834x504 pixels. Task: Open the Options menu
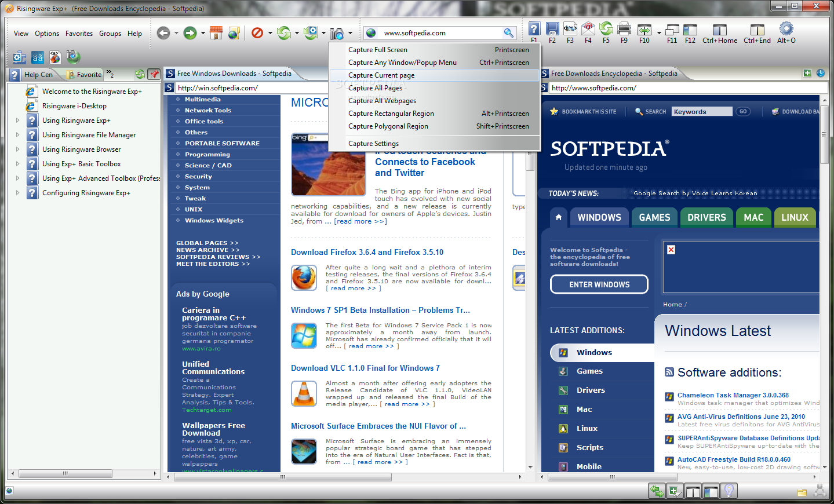pyautogui.click(x=47, y=34)
